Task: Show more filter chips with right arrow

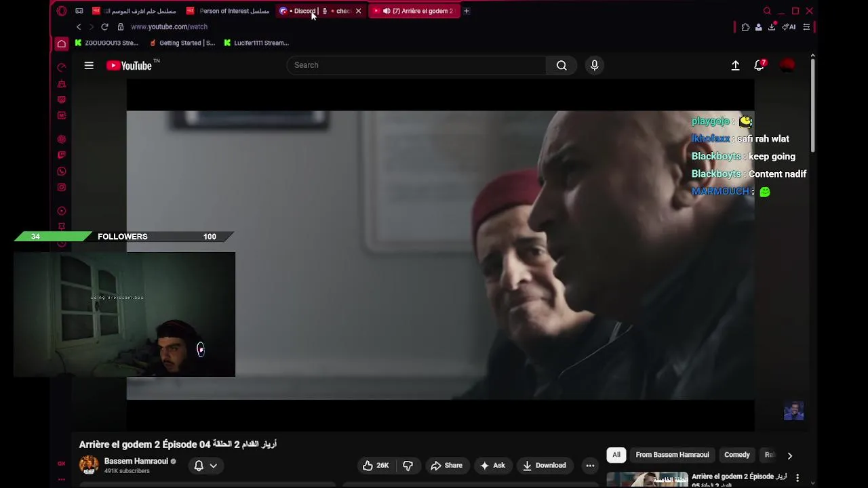Action: pyautogui.click(x=789, y=455)
